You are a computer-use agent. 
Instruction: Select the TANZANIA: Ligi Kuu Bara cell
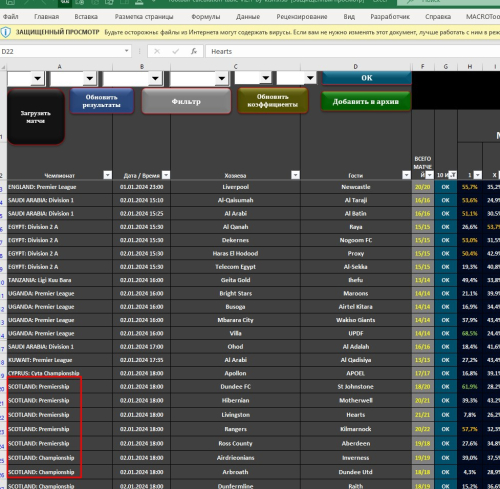[60, 280]
